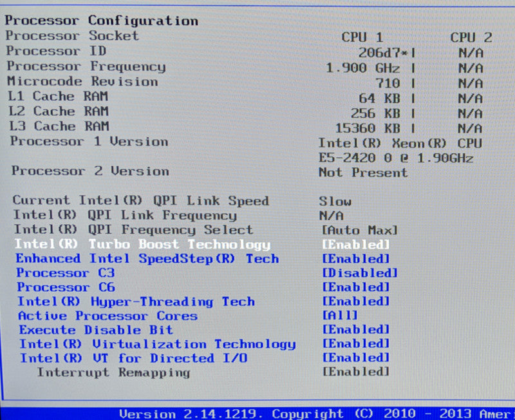The height and width of the screenshot is (420, 515).
Task: Select Intel(R) Virtualization Technology setting
Action: coord(158,345)
